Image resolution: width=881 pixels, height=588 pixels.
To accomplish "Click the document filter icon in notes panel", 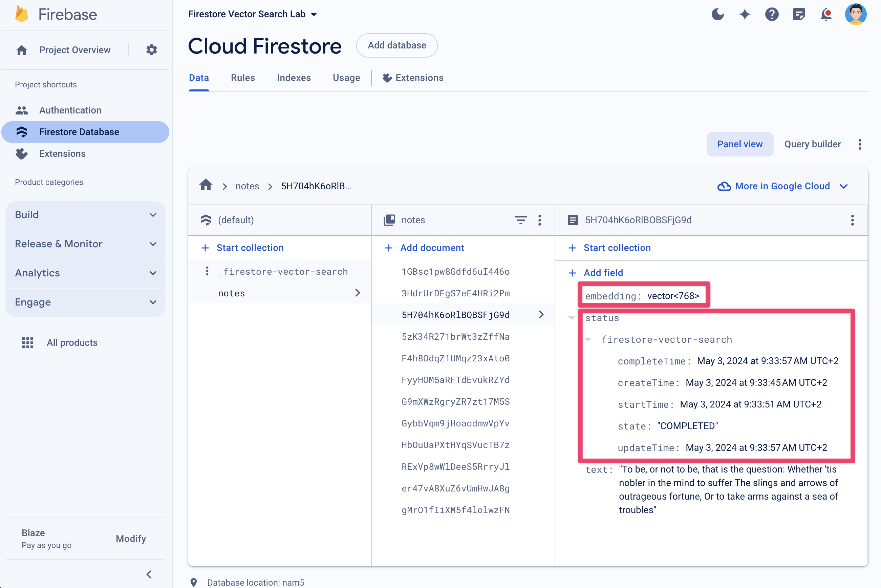I will click(x=521, y=220).
